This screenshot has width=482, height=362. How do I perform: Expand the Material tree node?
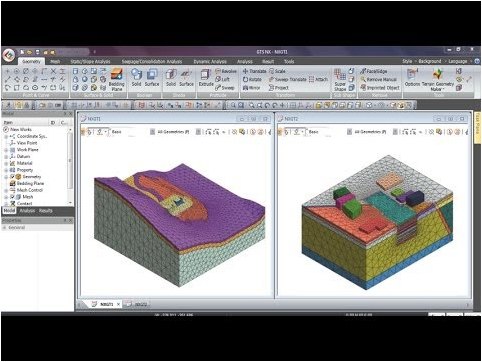6,163
